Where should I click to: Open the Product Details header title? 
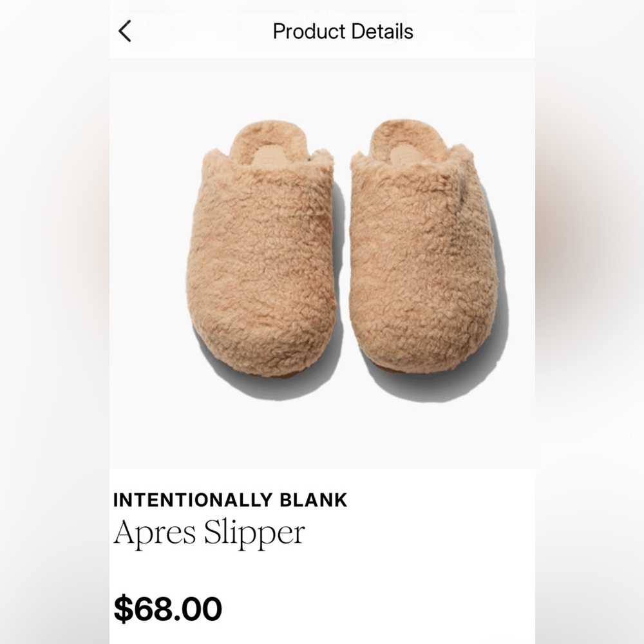coord(344,30)
